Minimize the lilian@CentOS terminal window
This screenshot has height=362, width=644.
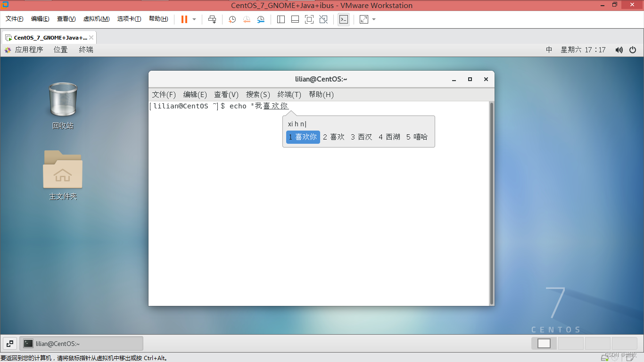[454, 79]
